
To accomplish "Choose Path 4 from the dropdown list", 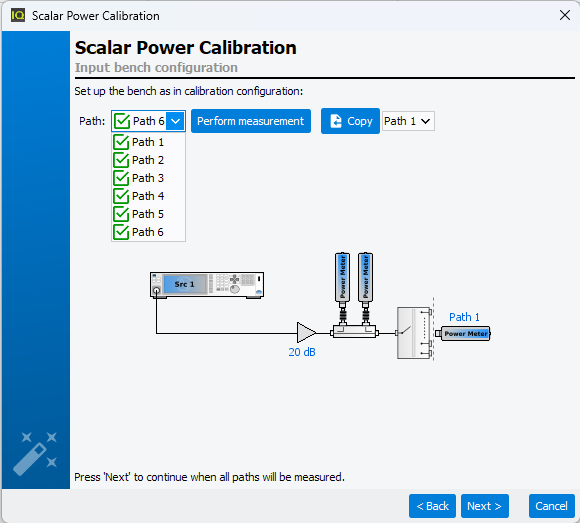I will point(148,196).
